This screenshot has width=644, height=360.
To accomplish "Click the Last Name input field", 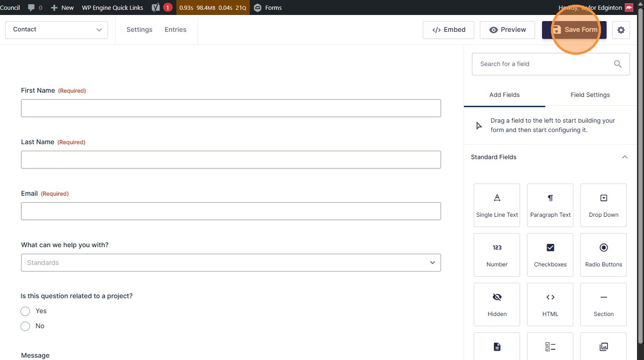I will [x=231, y=160].
